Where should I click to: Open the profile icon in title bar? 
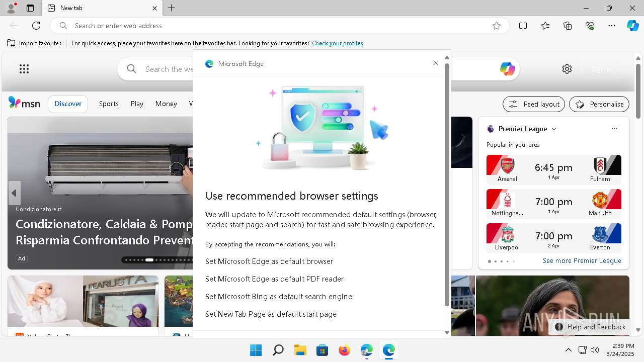11,8
